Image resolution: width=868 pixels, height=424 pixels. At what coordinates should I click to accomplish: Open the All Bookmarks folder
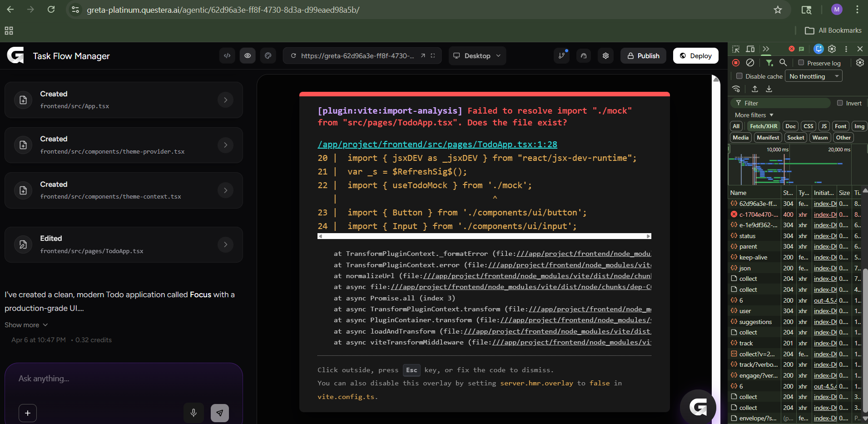click(x=833, y=30)
